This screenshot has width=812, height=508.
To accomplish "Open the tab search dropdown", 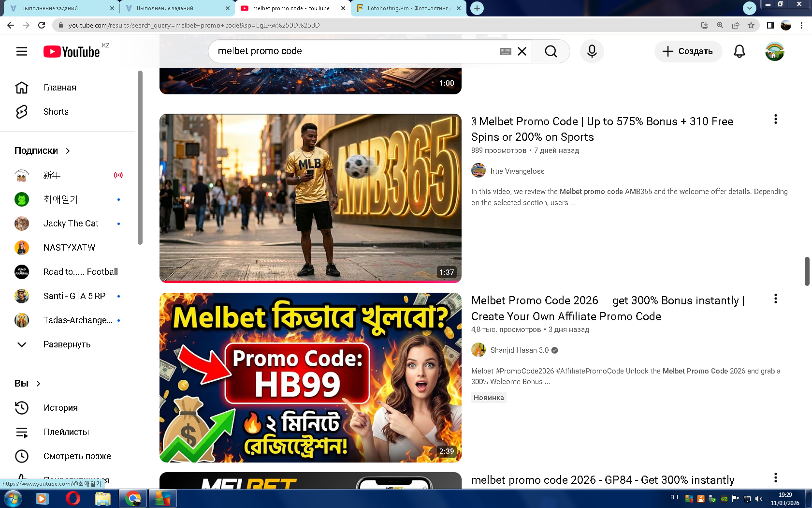I will pos(749,8).
